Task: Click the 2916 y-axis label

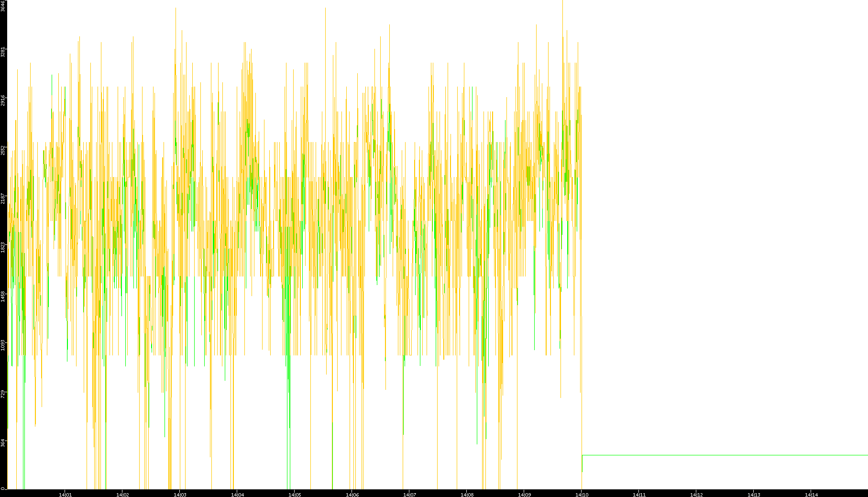Action: 3,101
